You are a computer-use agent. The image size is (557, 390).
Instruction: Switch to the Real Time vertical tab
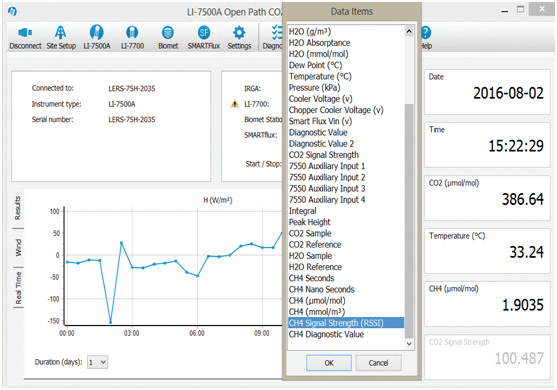(18, 288)
